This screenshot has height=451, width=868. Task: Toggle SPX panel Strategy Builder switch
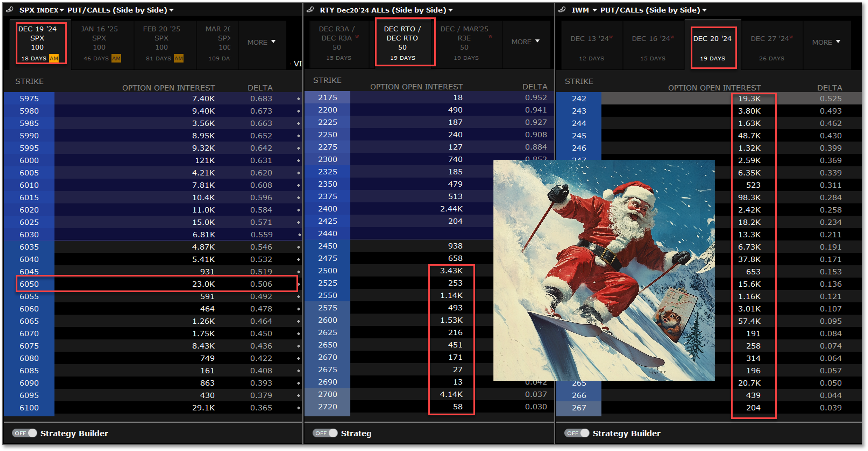25,433
